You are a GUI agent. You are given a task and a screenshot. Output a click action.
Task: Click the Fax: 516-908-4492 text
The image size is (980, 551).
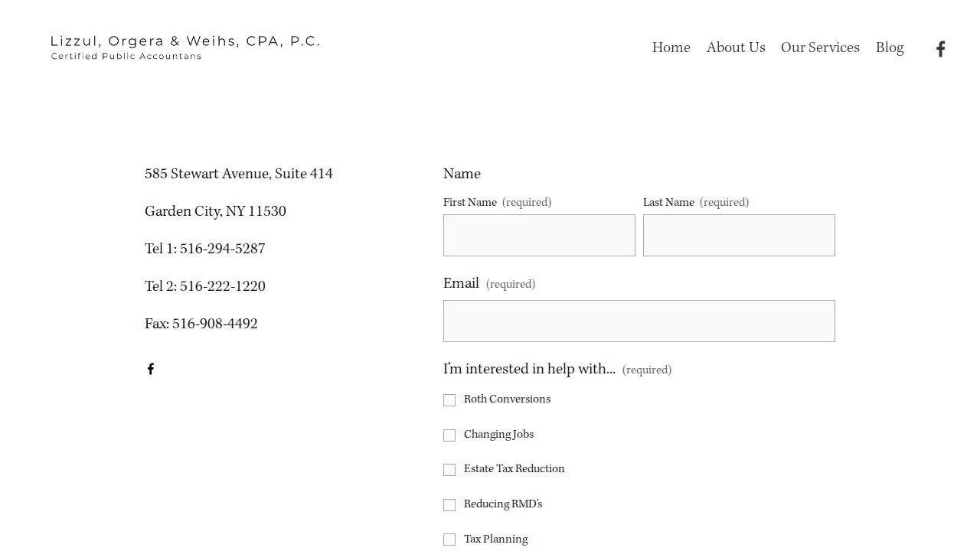(201, 324)
